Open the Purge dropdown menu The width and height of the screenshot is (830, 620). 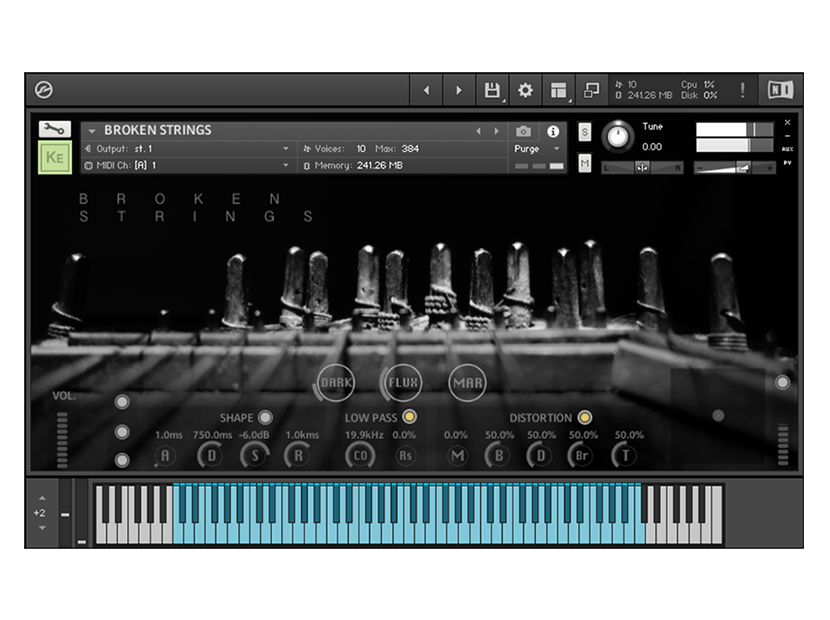(537, 149)
